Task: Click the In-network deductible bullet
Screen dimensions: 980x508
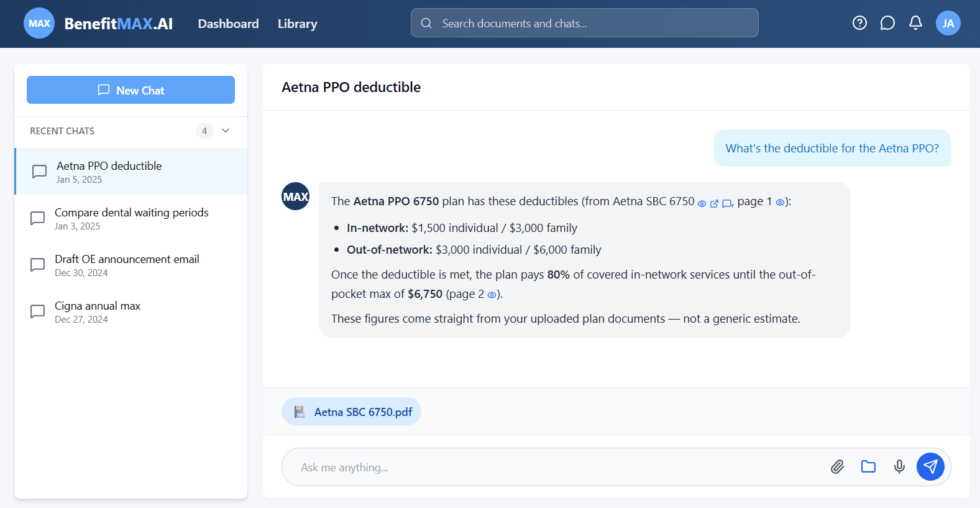Action: click(x=462, y=228)
